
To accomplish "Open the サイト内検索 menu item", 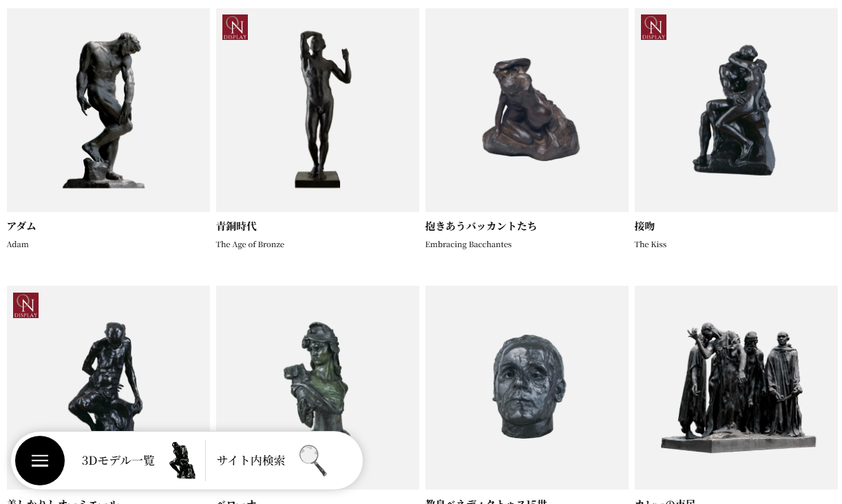I will coord(251,461).
